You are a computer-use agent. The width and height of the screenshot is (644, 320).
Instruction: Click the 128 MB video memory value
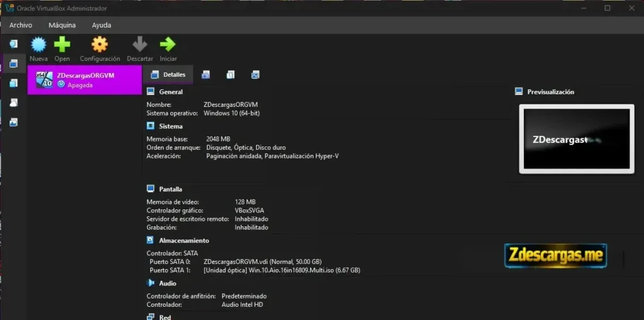[245, 202]
